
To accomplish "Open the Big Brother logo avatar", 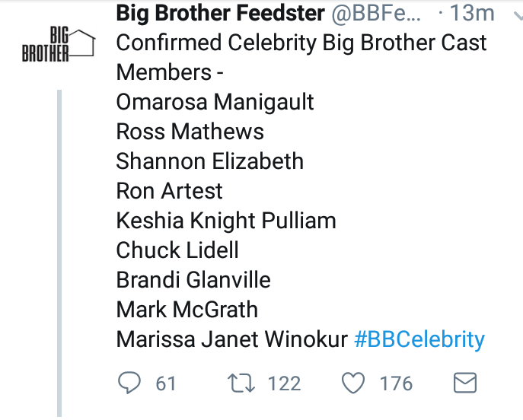I will (x=59, y=44).
